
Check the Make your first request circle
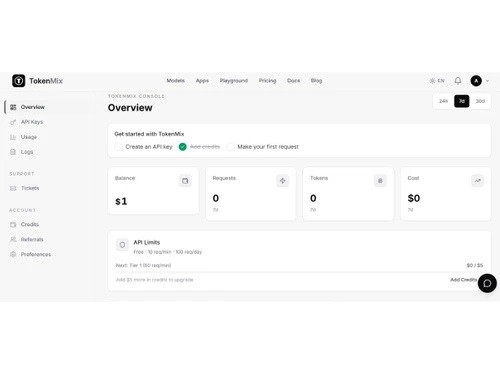(230, 147)
